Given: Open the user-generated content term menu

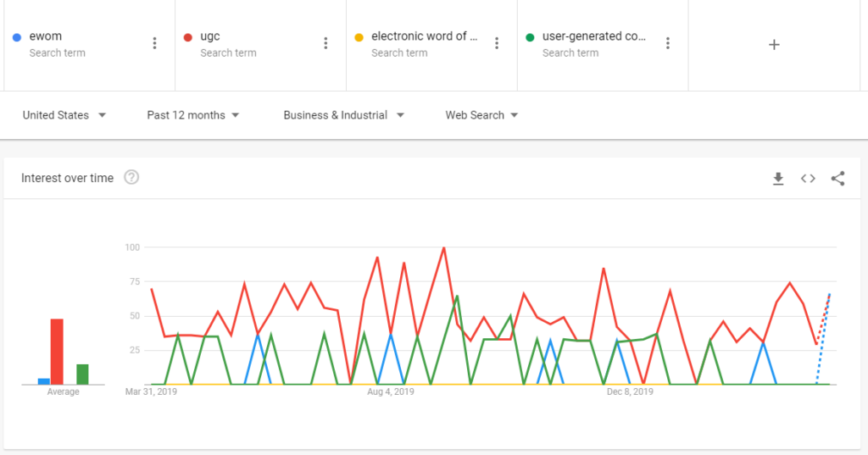Looking at the screenshot, I should 668,43.
